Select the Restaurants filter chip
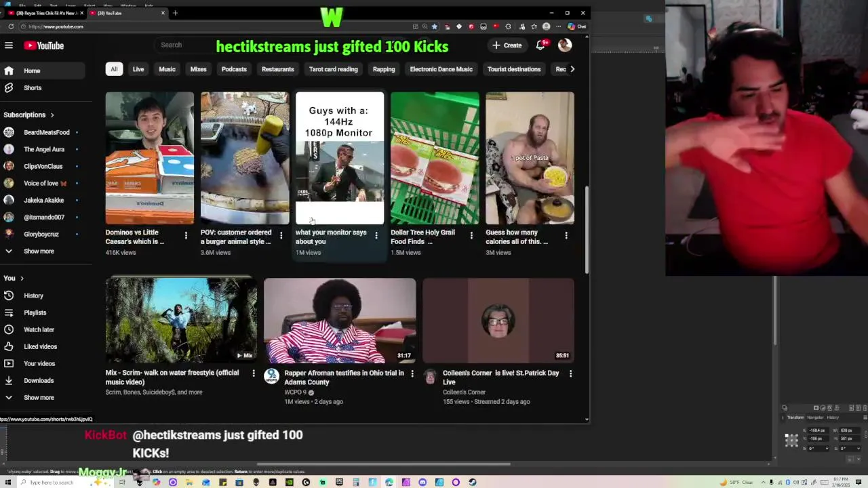 point(278,69)
